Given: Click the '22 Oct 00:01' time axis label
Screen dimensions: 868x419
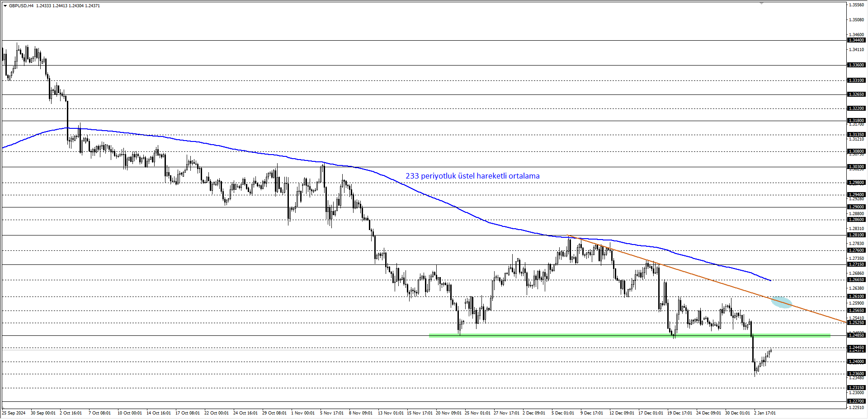Looking at the screenshot, I should point(217,413).
